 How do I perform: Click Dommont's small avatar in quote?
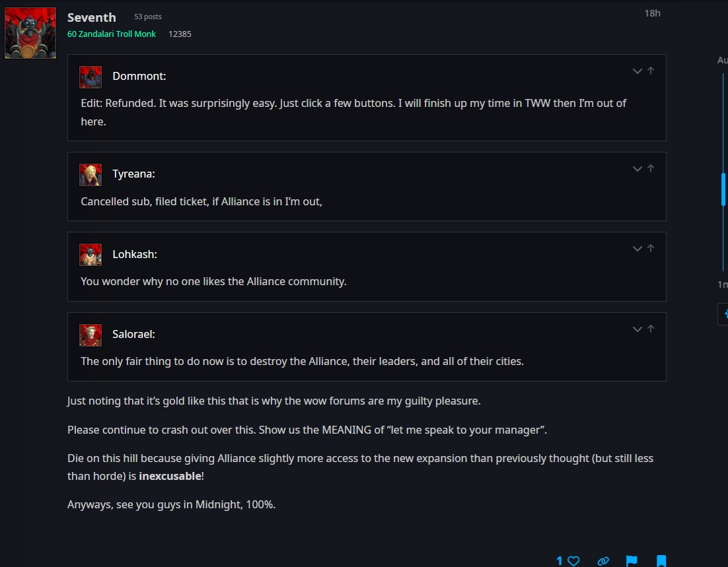[x=91, y=77]
